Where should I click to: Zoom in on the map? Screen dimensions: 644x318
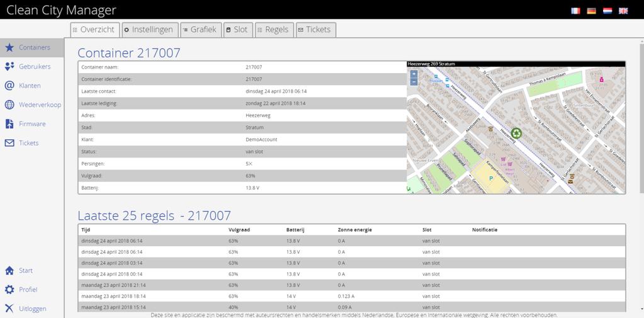click(x=414, y=74)
